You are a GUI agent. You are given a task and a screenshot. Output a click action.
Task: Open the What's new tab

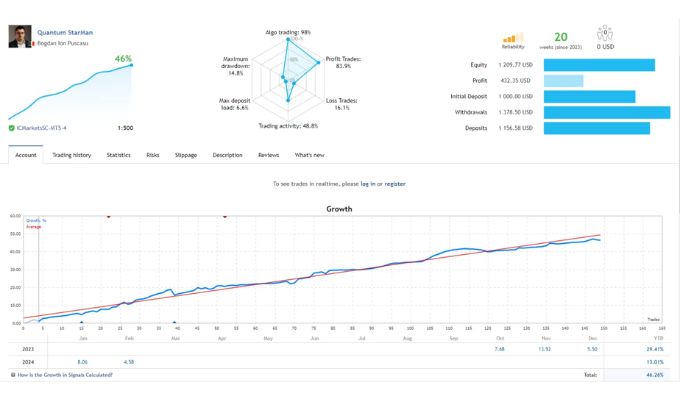pos(309,155)
